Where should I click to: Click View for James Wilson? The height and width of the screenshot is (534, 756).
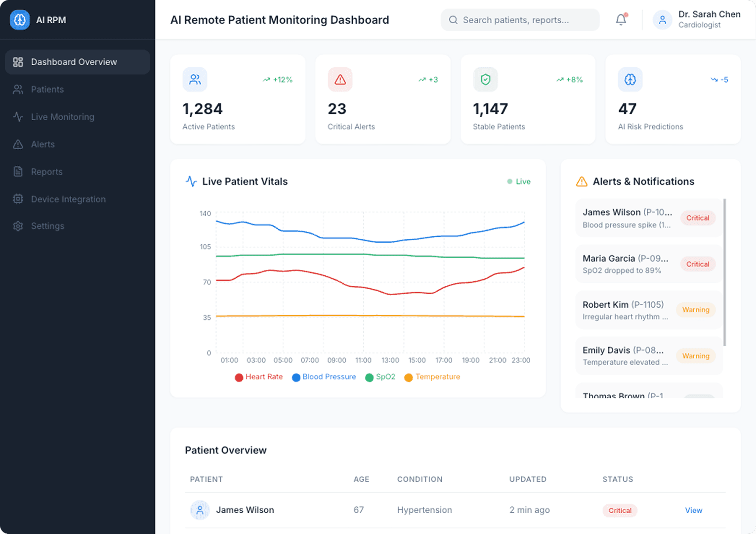[693, 510]
